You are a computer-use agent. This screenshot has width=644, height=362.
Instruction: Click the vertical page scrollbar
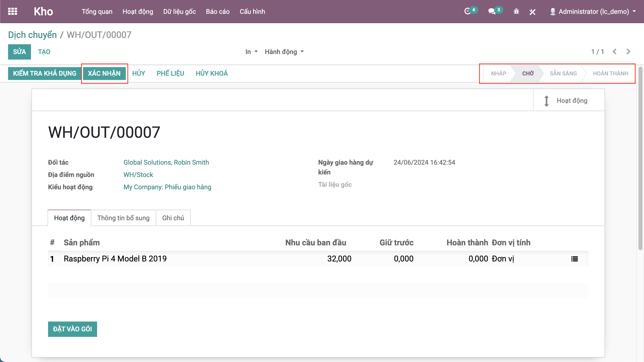640,158
